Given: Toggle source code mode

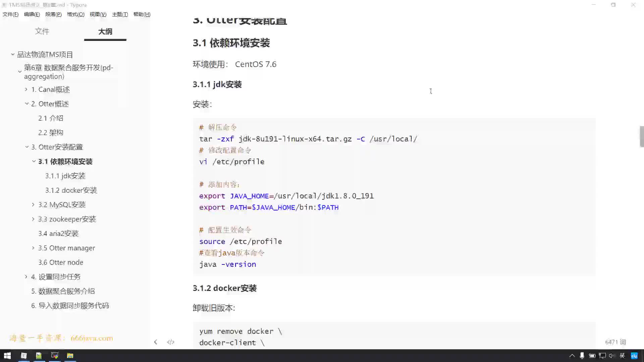Looking at the screenshot, I should point(171,342).
